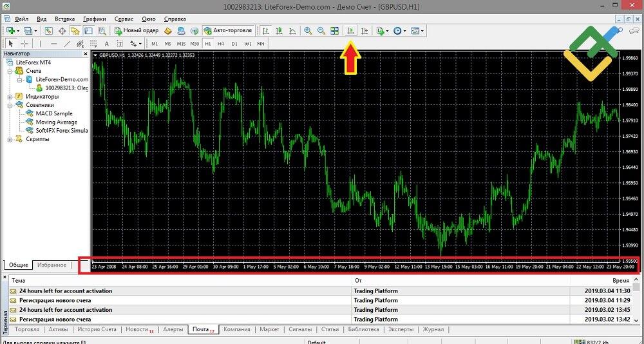644x344 pixels.
Task: Open a new chart with the toolbar icon
Action: pyautogui.click(x=11, y=31)
